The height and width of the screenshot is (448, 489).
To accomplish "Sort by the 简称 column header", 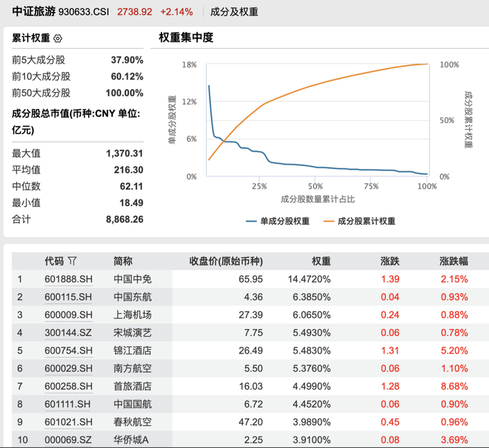I will (123, 261).
